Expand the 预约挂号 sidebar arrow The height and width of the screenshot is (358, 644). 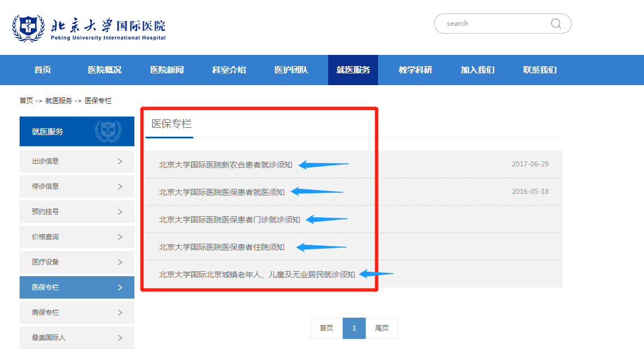pos(120,212)
